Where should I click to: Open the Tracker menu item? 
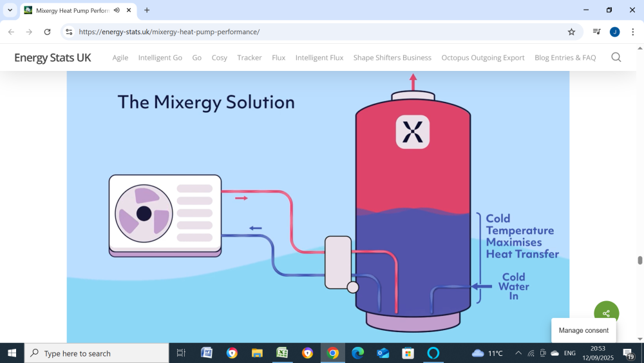point(249,57)
